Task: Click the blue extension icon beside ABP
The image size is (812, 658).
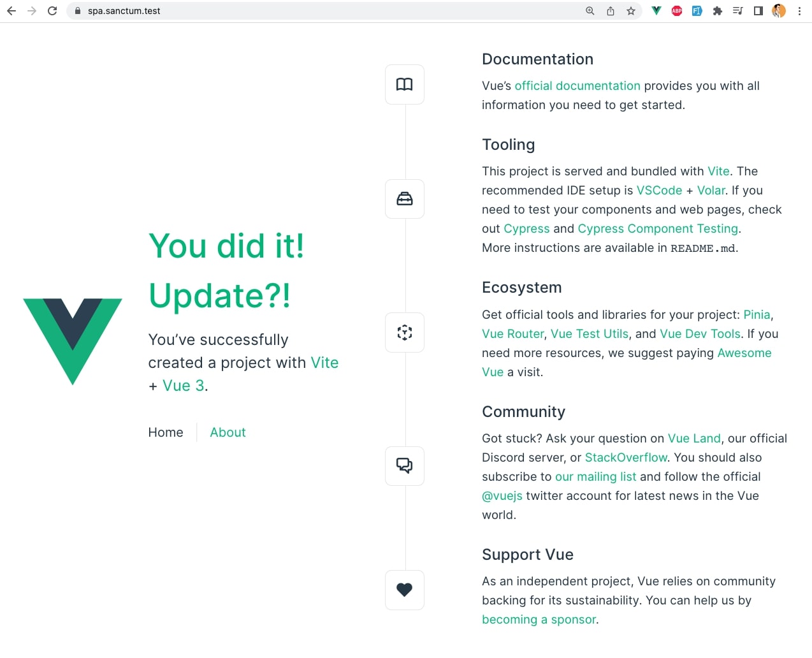Action: click(x=697, y=11)
